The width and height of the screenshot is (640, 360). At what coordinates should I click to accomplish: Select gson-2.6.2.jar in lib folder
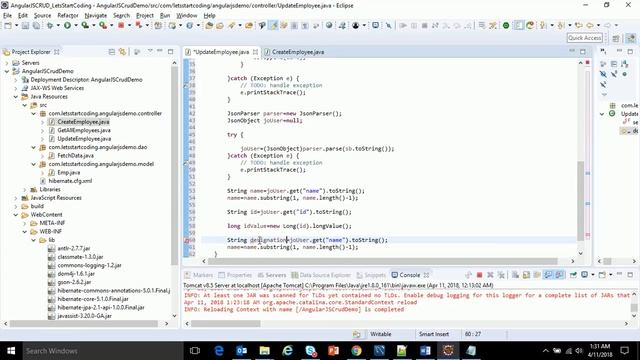click(x=74, y=282)
